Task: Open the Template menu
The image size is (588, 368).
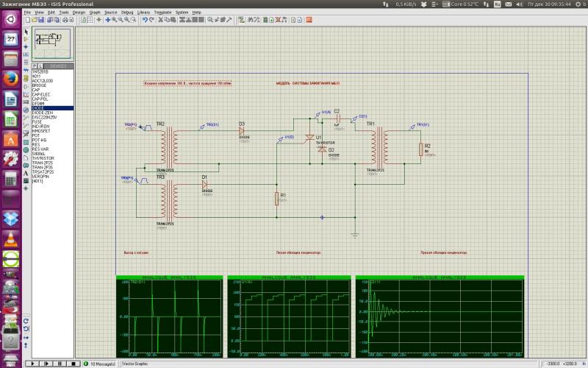Action: point(162,13)
